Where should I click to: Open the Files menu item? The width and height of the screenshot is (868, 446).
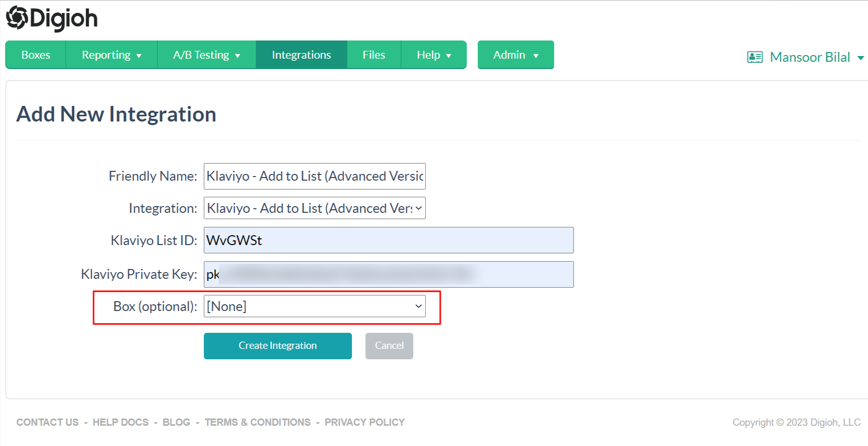tap(374, 55)
